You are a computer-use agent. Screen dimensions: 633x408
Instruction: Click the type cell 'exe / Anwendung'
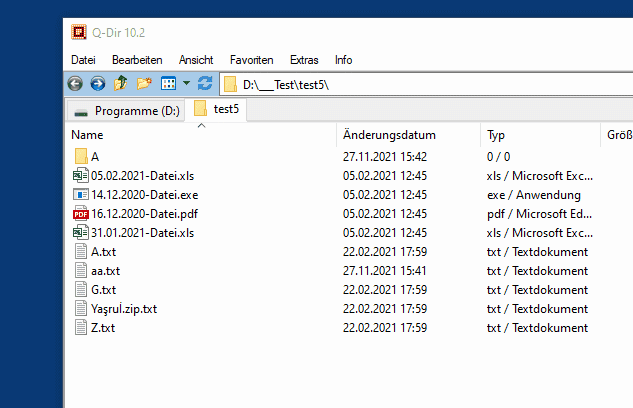tap(534, 195)
